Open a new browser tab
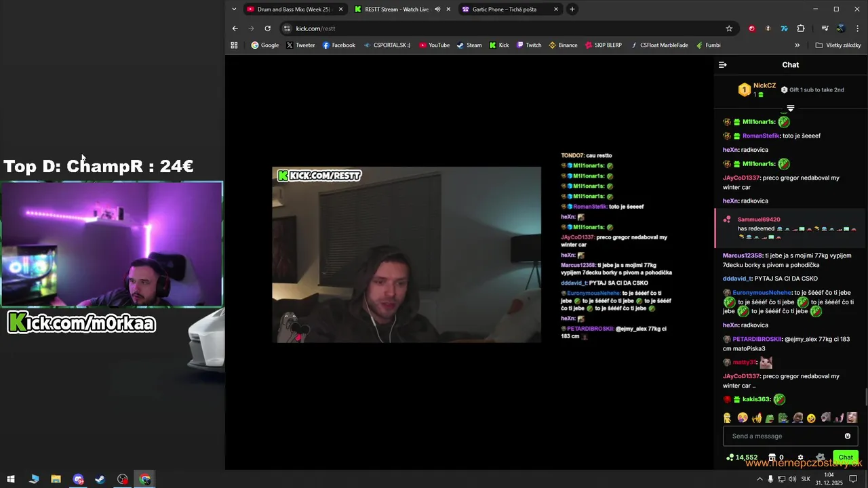Image resolution: width=868 pixels, height=488 pixels. pyautogui.click(x=572, y=9)
